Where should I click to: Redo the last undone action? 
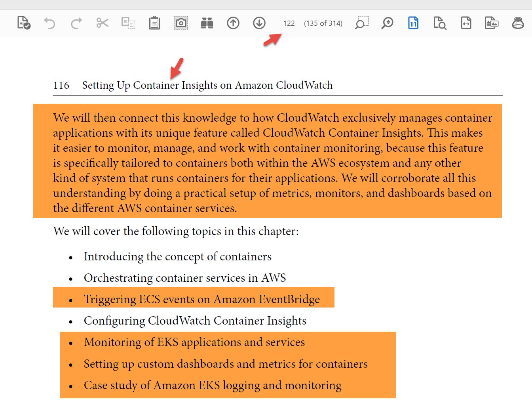pos(76,23)
